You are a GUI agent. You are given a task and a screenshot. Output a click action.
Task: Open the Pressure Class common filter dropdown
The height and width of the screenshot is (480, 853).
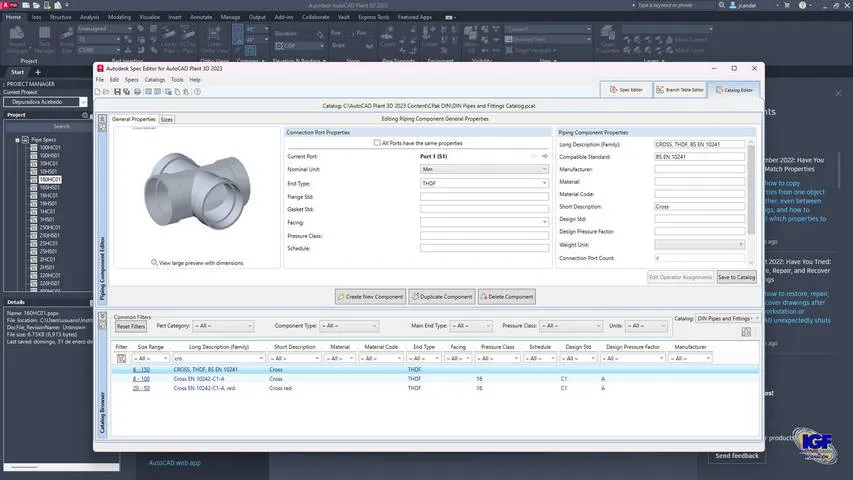(x=571, y=326)
